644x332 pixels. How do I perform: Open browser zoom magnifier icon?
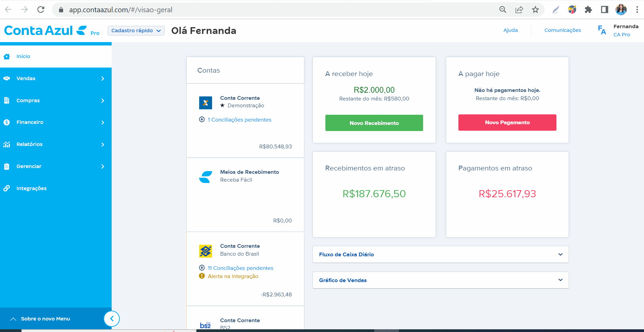(503, 10)
